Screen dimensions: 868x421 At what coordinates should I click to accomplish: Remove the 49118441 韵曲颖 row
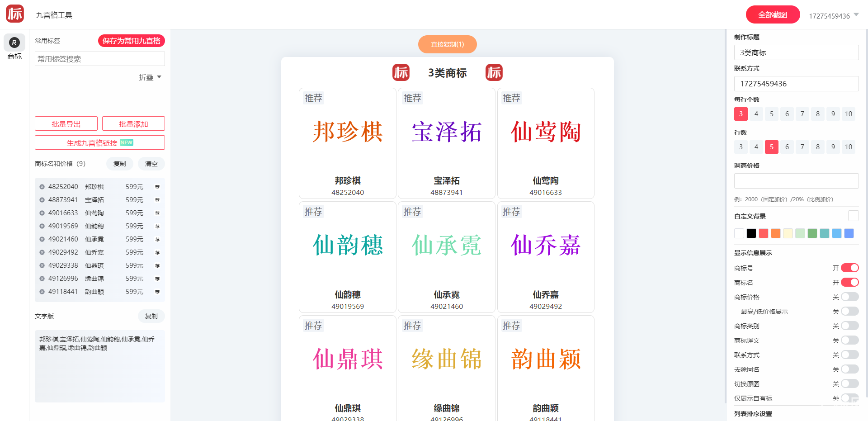(x=42, y=292)
